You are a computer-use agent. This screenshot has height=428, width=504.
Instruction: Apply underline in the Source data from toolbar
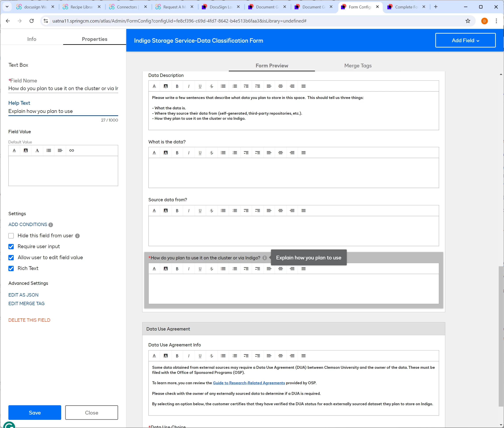pyautogui.click(x=200, y=211)
